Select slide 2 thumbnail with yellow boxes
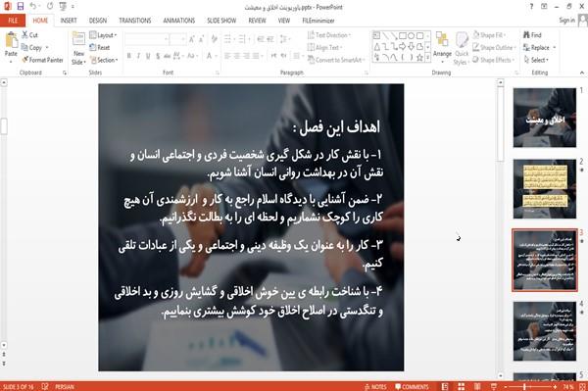Screen dimensions: 588x391 545,188
